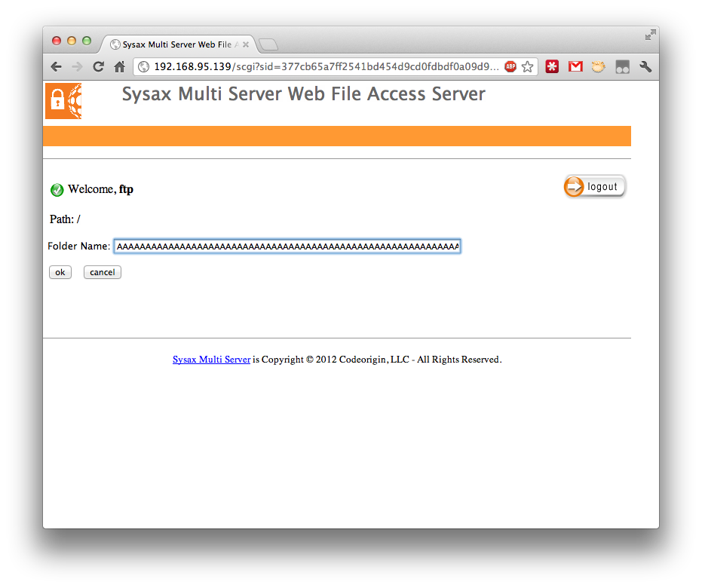
Task: Close the Sysax Multi Server tab
Action: 246,44
